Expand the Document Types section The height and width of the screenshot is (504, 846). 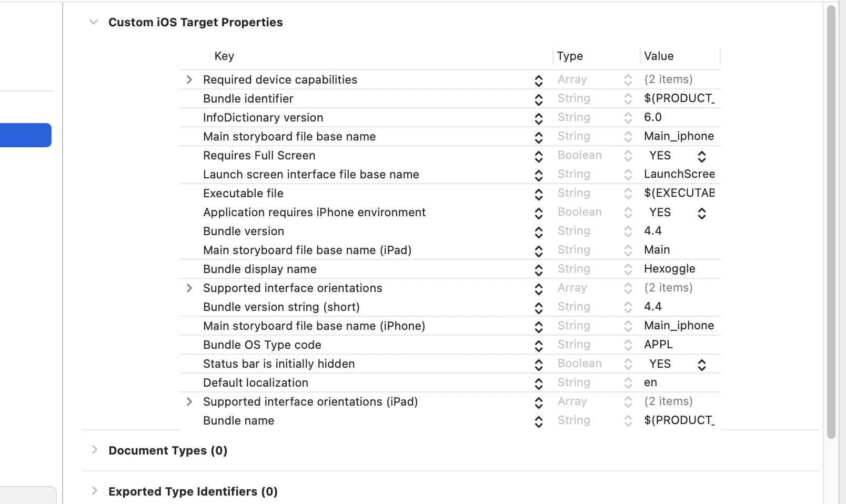pos(95,450)
